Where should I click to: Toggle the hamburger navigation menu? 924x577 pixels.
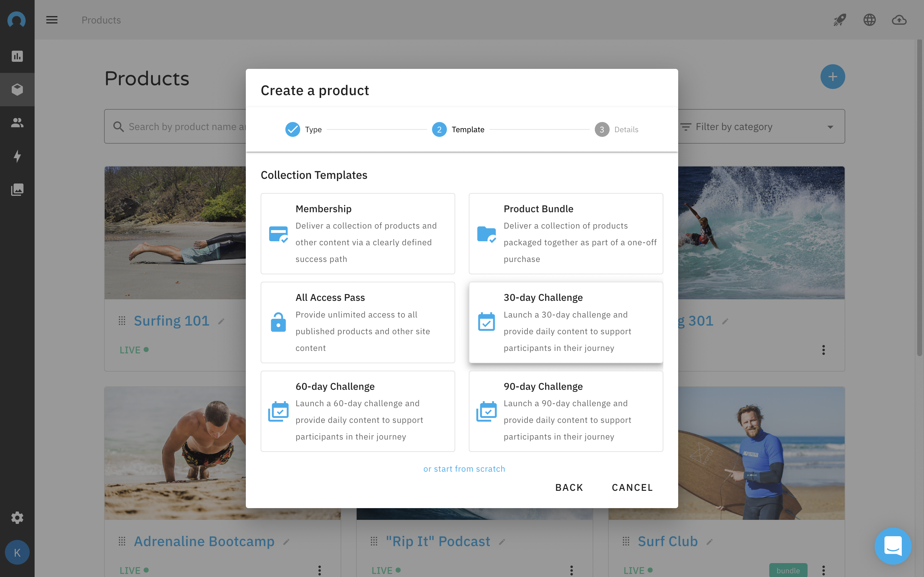pyautogui.click(x=52, y=20)
